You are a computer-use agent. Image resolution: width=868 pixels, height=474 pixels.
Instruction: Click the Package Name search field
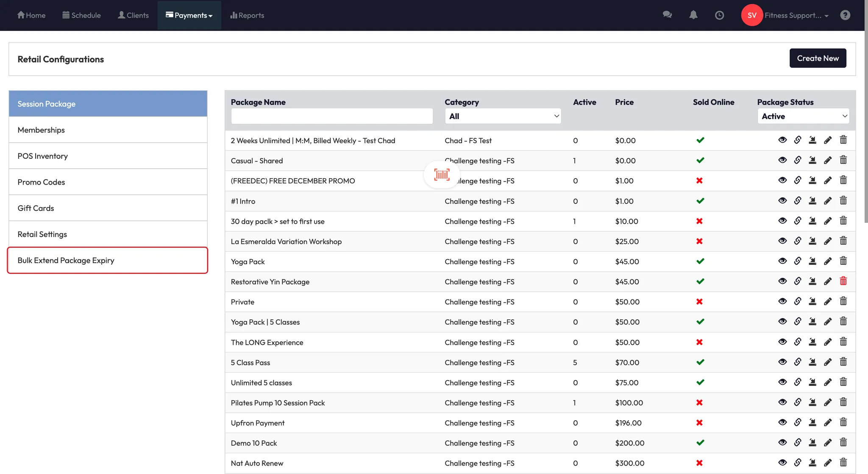pyautogui.click(x=331, y=116)
